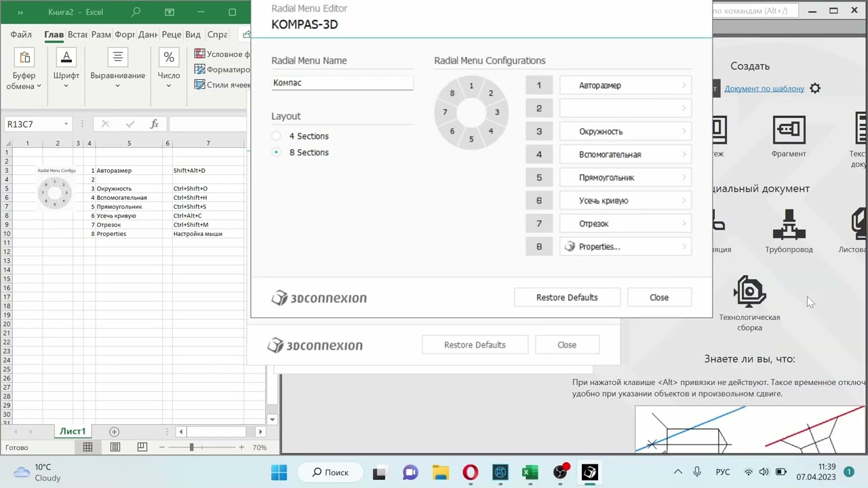This screenshot has height=488, width=868.
Task: Open the Excel name box dropdown
Action: [x=66, y=124]
